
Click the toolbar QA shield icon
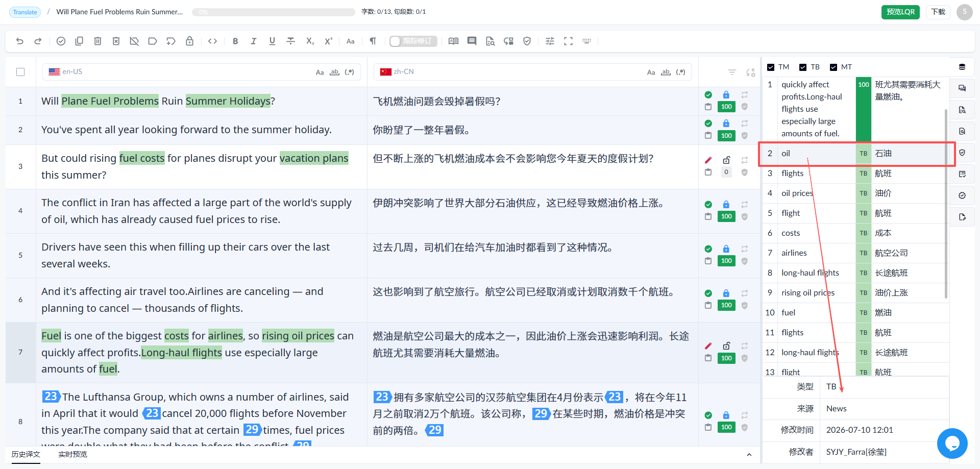(x=527, y=41)
